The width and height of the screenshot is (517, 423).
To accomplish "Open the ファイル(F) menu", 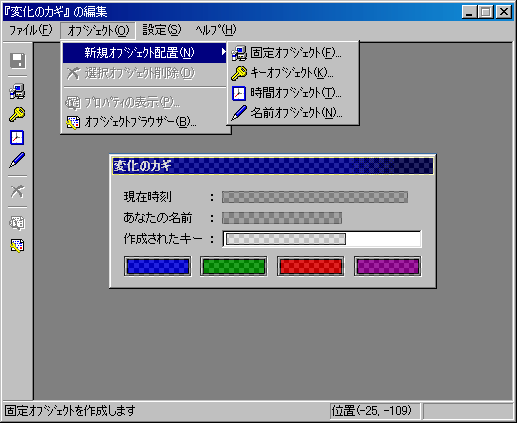I will [x=30, y=30].
